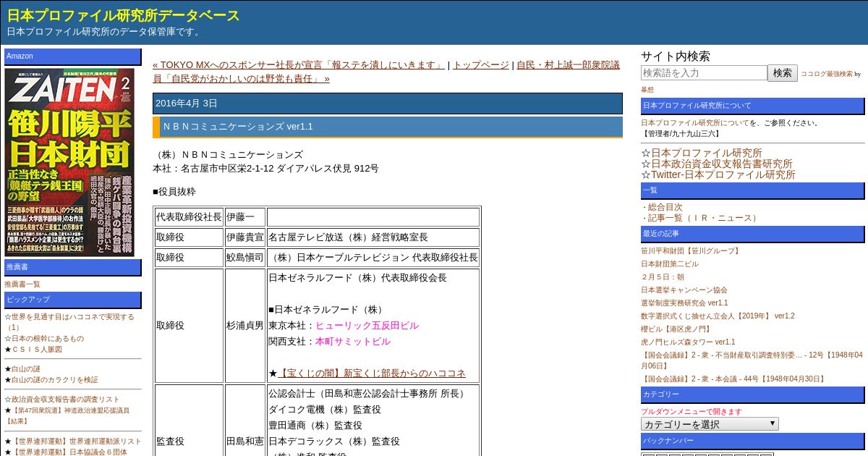The image size is (868, 456).
Task: Open recent article 日本財団第二ビル
Action: tap(670, 264)
